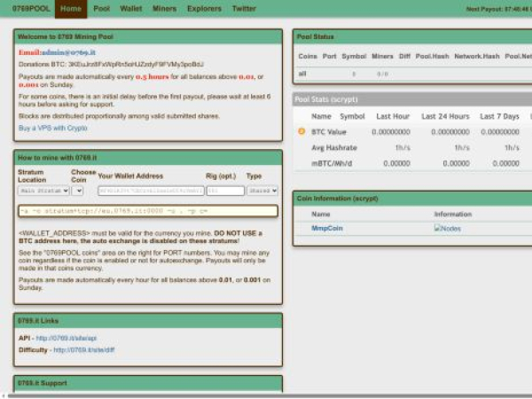
Task: Select the generated stratum command text box
Action: (147, 211)
